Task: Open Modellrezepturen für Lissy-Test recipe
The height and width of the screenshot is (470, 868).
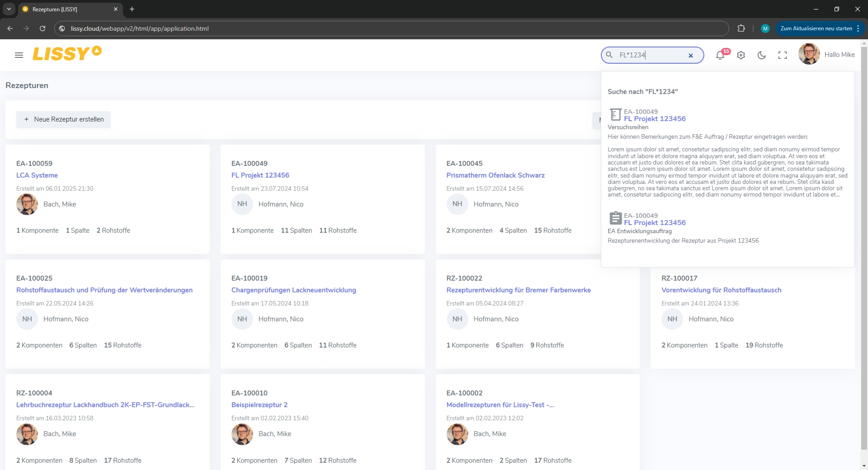Action: (500, 405)
